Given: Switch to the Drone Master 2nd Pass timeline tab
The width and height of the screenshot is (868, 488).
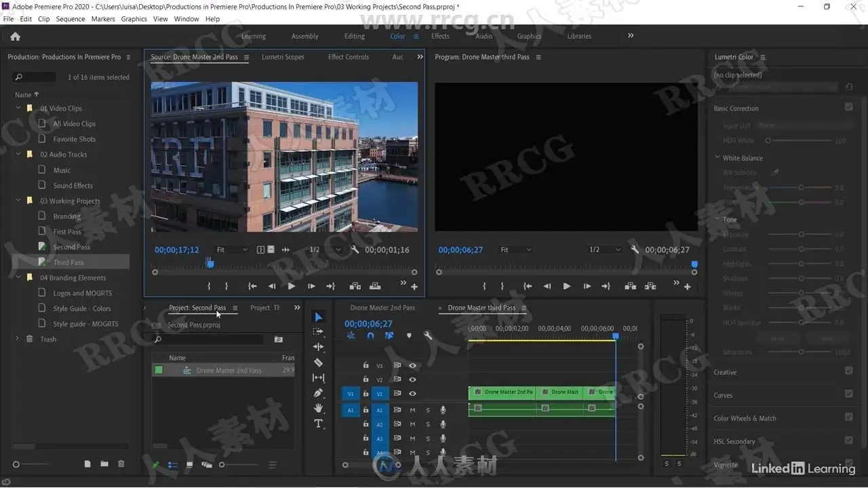Looking at the screenshot, I should coord(382,308).
